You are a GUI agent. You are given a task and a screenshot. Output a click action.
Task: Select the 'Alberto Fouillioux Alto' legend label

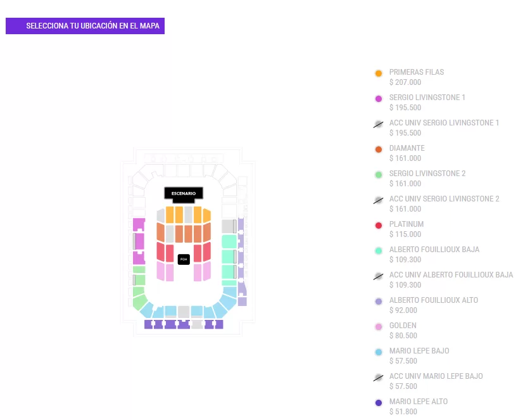433,300
